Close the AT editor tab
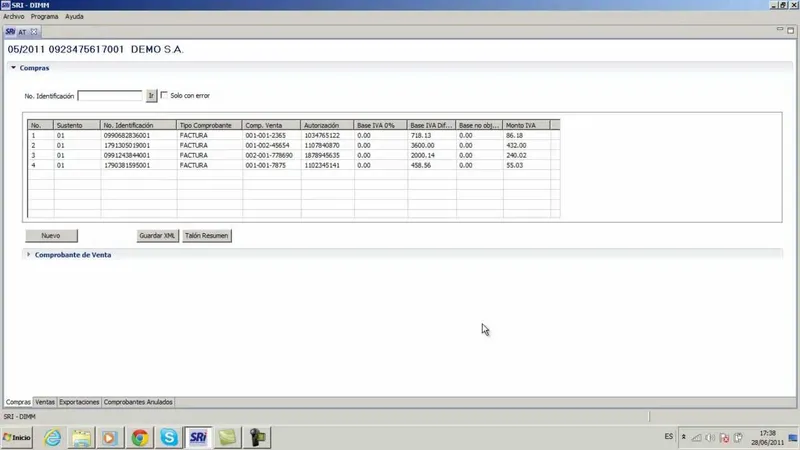Viewport: 800px width, 450px height. click(34, 32)
